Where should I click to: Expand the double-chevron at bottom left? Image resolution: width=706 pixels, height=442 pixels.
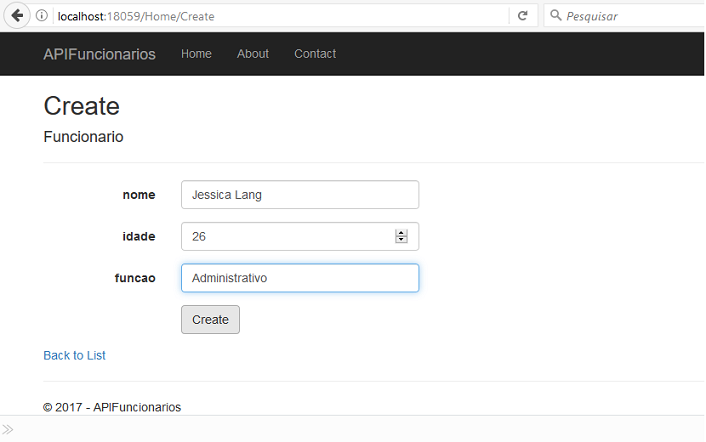pyautogui.click(x=8, y=429)
